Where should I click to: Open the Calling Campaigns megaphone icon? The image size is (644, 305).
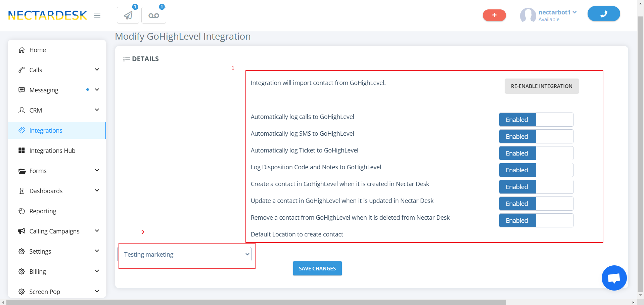click(x=22, y=231)
